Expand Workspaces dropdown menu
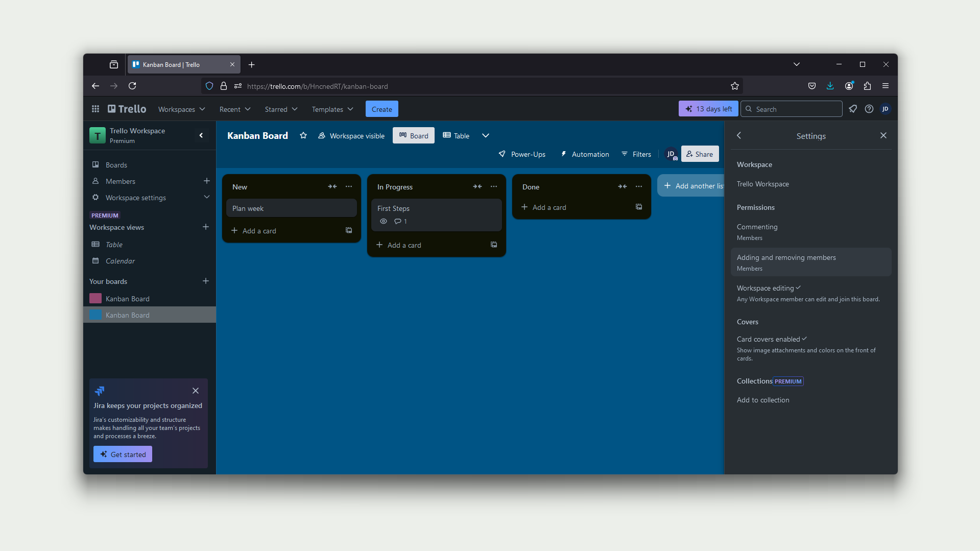 coord(182,109)
